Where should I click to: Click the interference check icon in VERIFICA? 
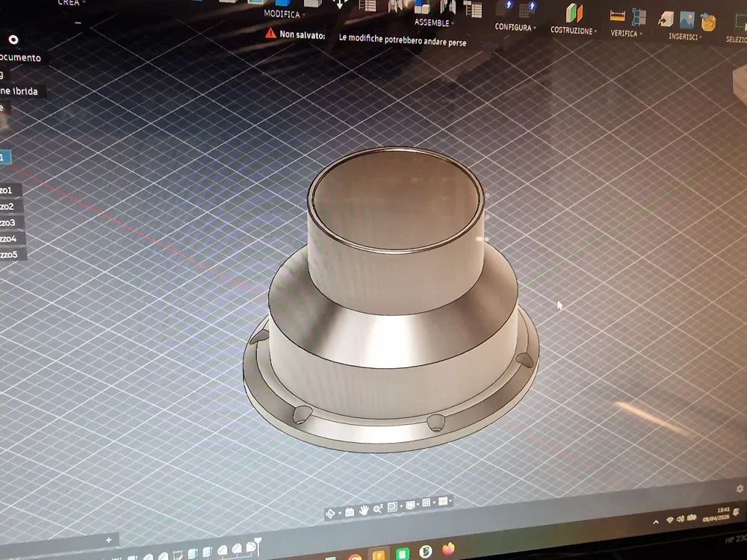point(639,17)
